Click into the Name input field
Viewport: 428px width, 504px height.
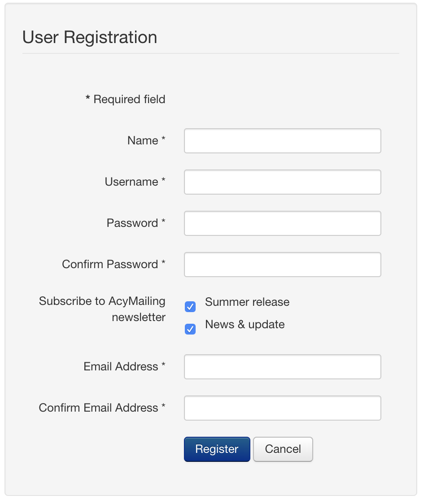click(x=282, y=141)
